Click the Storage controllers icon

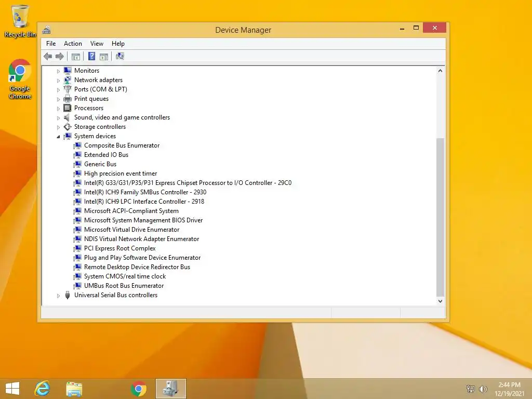[x=68, y=127]
